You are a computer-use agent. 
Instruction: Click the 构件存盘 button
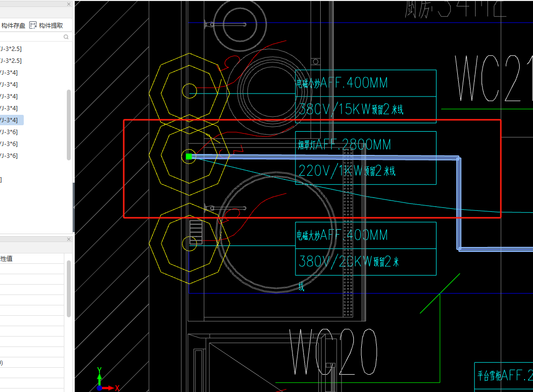click(x=13, y=26)
